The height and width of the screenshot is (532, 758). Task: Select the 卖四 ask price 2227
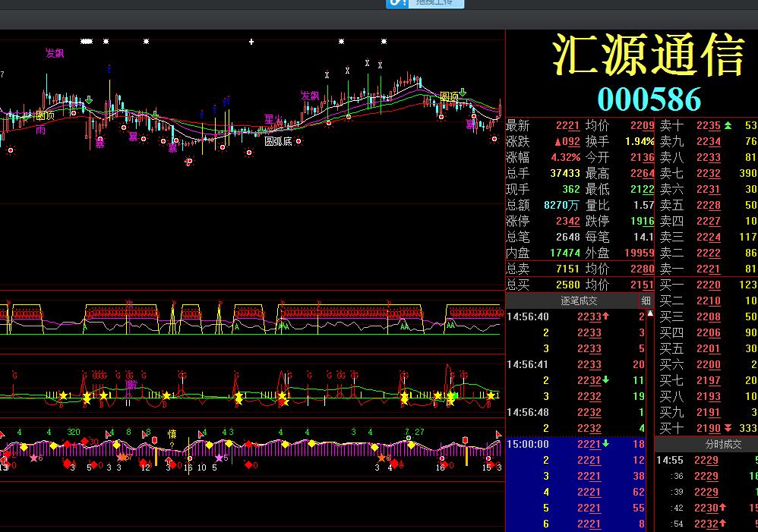(x=708, y=222)
